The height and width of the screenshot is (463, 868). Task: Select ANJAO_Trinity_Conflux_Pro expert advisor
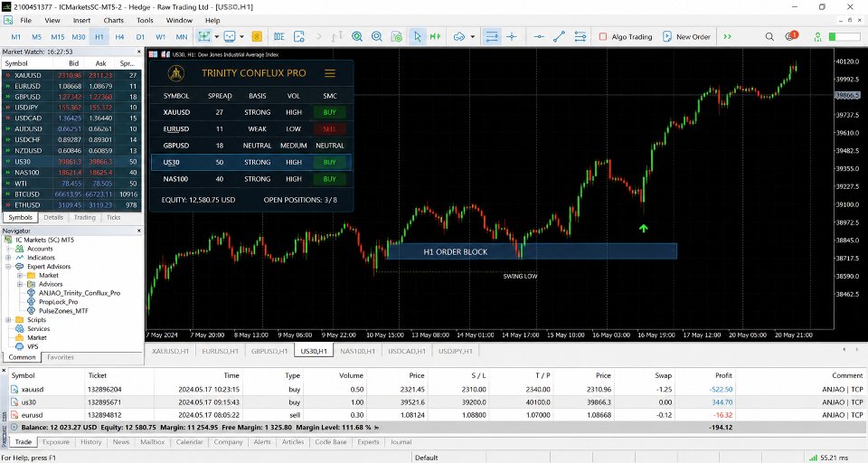coord(80,293)
